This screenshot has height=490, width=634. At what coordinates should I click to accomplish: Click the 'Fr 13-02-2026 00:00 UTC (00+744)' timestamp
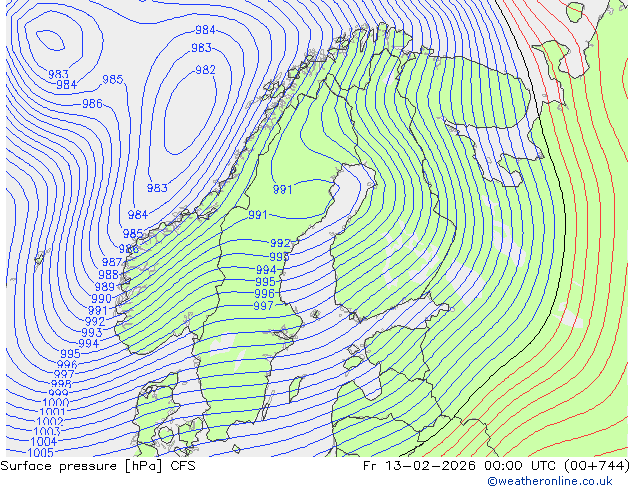[x=496, y=466]
